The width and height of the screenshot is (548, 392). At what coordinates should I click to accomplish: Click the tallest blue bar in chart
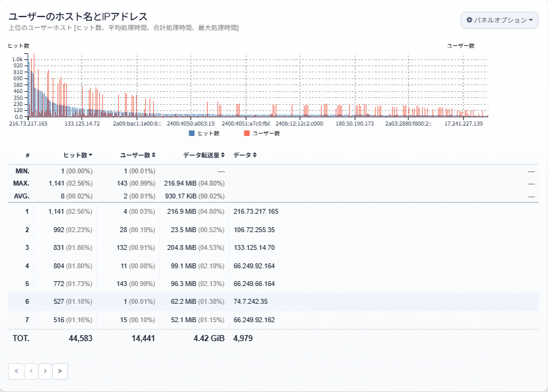(28, 86)
